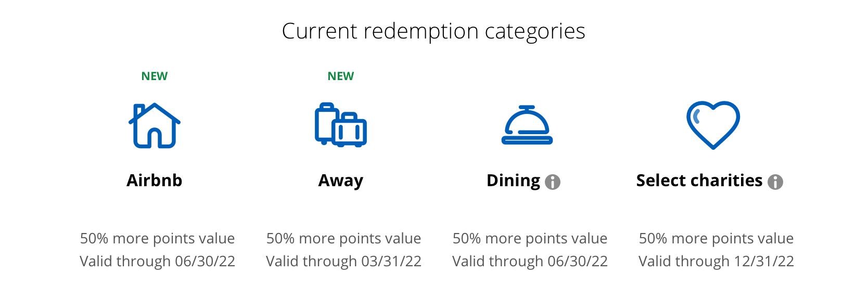
Task: Click the Valid through 12/31/22 date
Action: [716, 261]
